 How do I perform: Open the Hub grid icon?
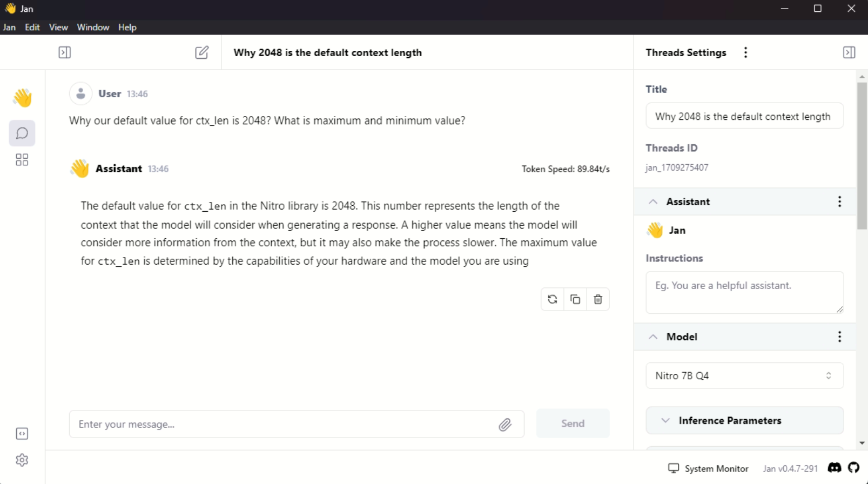coord(22,160)
